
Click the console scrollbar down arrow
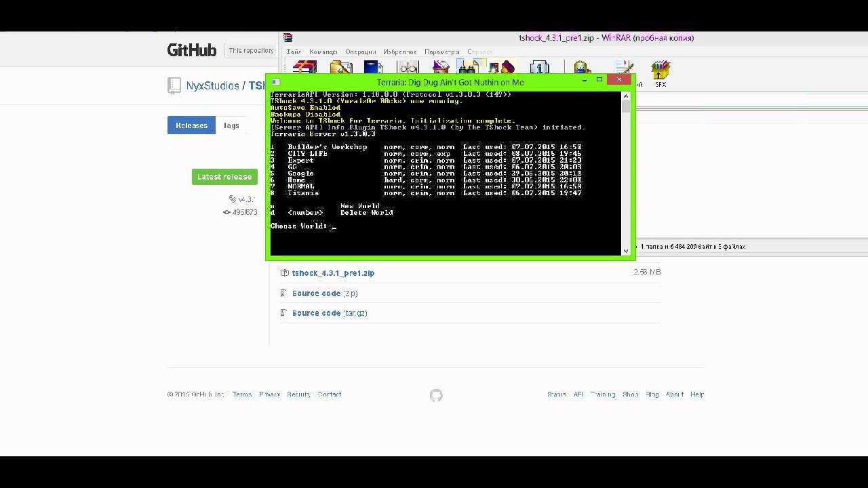pyautogui.click(x=626, y=251)
